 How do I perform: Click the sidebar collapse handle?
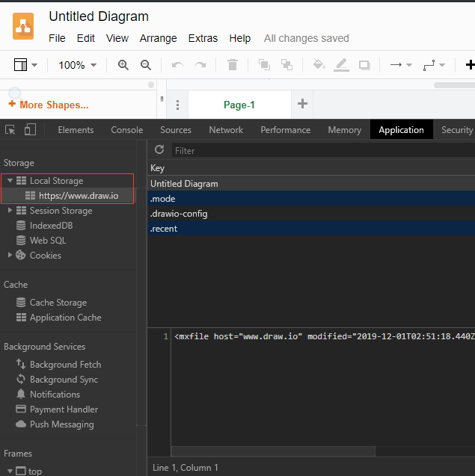(x=162, y=99)
